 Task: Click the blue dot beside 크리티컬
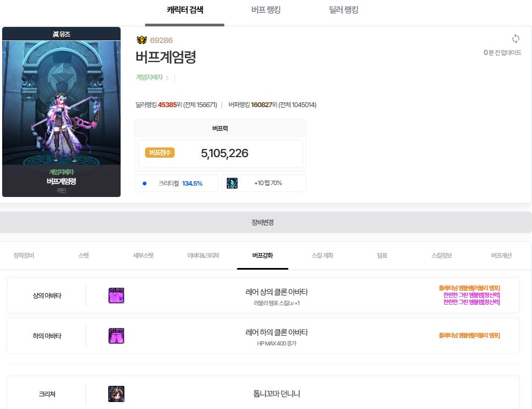(x=144, y=184)
